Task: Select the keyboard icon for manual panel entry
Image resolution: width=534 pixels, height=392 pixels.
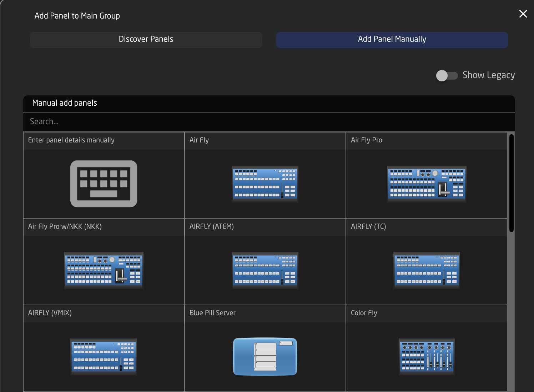Action: (104, 184)
